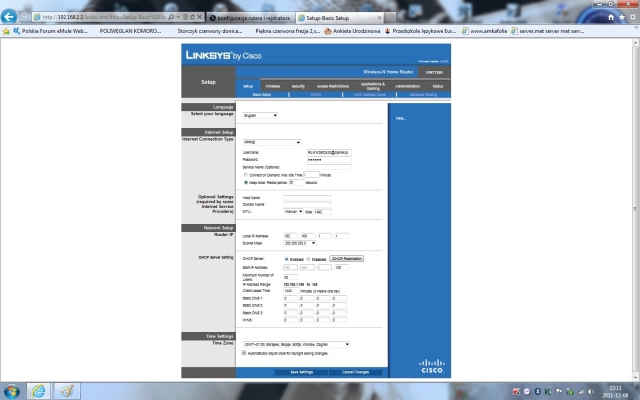The width and height of the screenshot is (640, 400).
Task: Click the add-to-favorites-bar star icon
Action: tap(6, 31)
